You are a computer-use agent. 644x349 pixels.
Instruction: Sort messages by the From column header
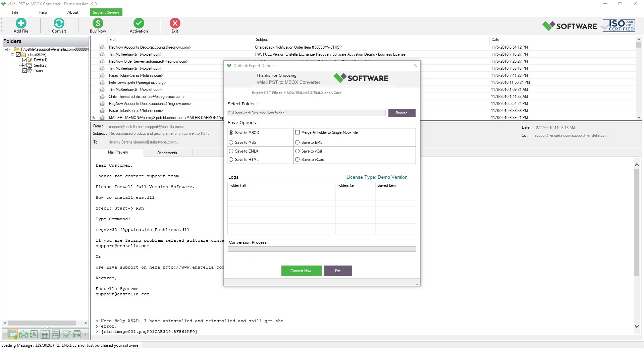point(181,40)
